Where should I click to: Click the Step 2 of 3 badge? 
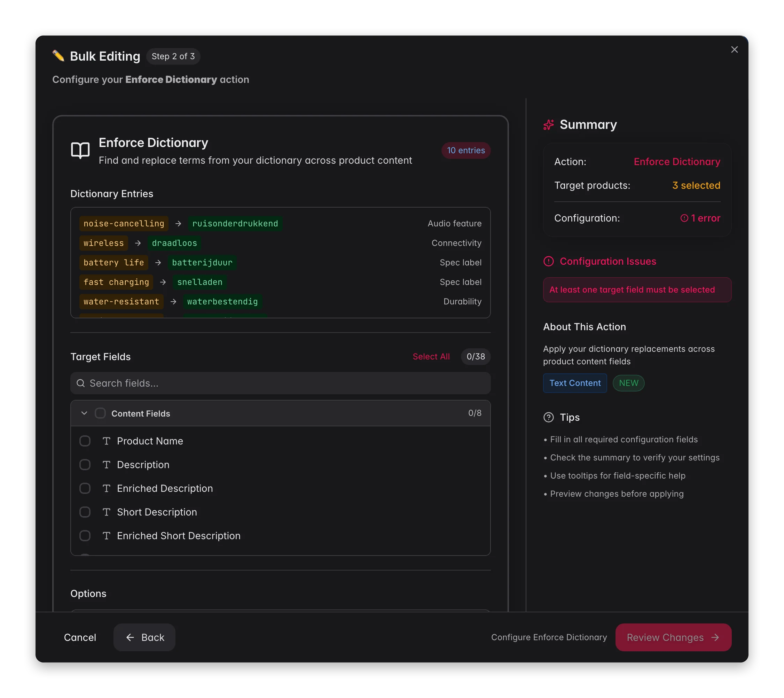point(173,56)
